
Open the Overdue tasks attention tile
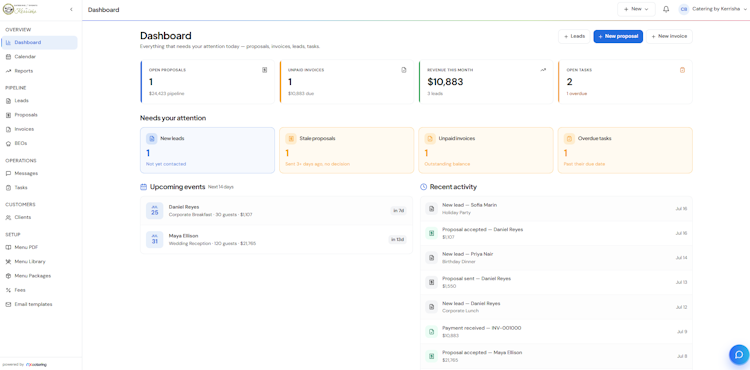coord(625,150)
